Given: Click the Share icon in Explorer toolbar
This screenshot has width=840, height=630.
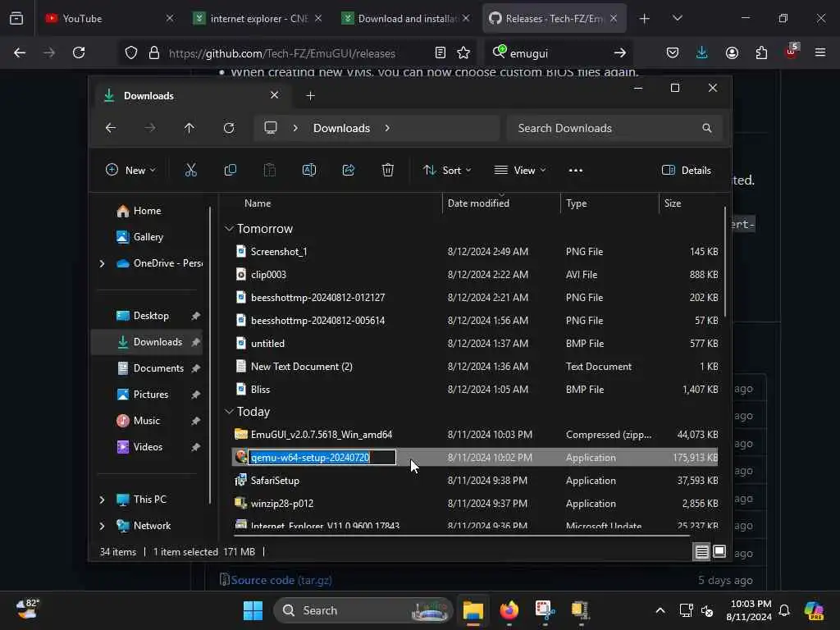Looking at the screenshot, I should pos(348,171).
